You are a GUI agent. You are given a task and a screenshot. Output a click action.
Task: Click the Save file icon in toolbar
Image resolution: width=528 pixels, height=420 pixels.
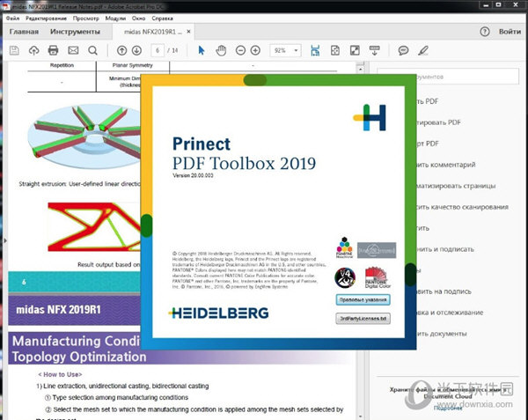pos(14,50)
